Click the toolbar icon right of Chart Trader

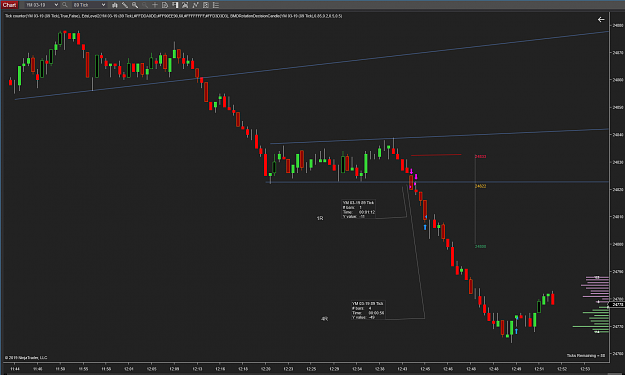tap(185, 5)
